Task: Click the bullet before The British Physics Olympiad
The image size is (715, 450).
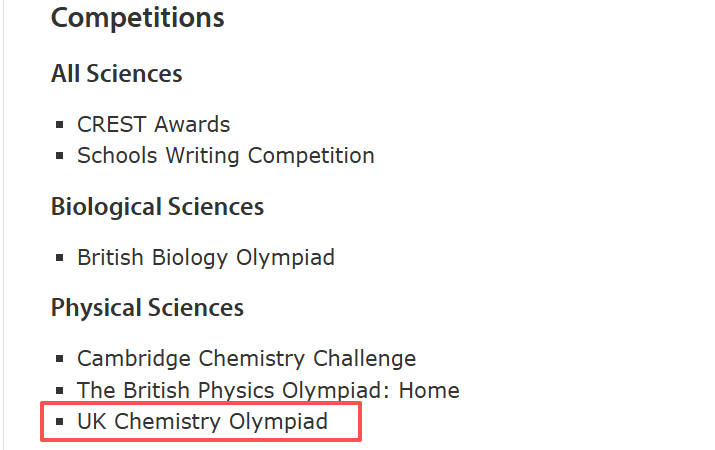Action: click(x=60, y=392)
